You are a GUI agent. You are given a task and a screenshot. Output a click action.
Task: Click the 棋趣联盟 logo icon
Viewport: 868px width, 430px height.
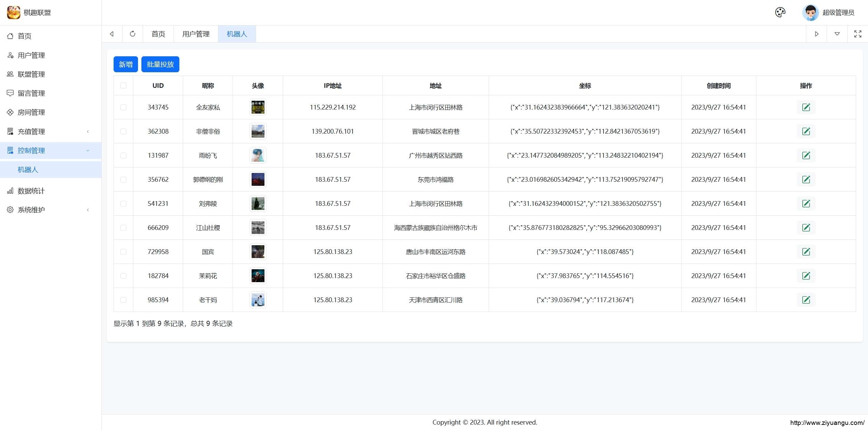[14, 13]
